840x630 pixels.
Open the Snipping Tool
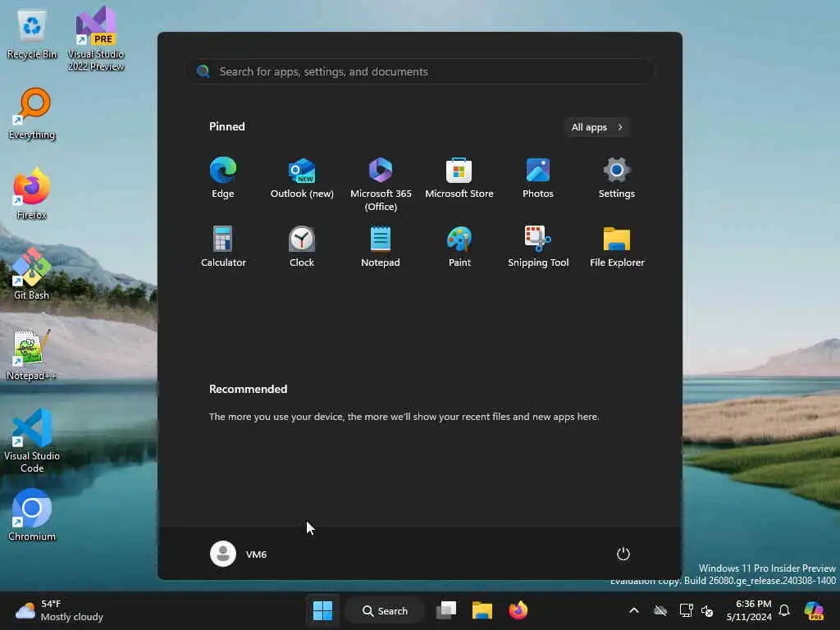pos(538,247)
